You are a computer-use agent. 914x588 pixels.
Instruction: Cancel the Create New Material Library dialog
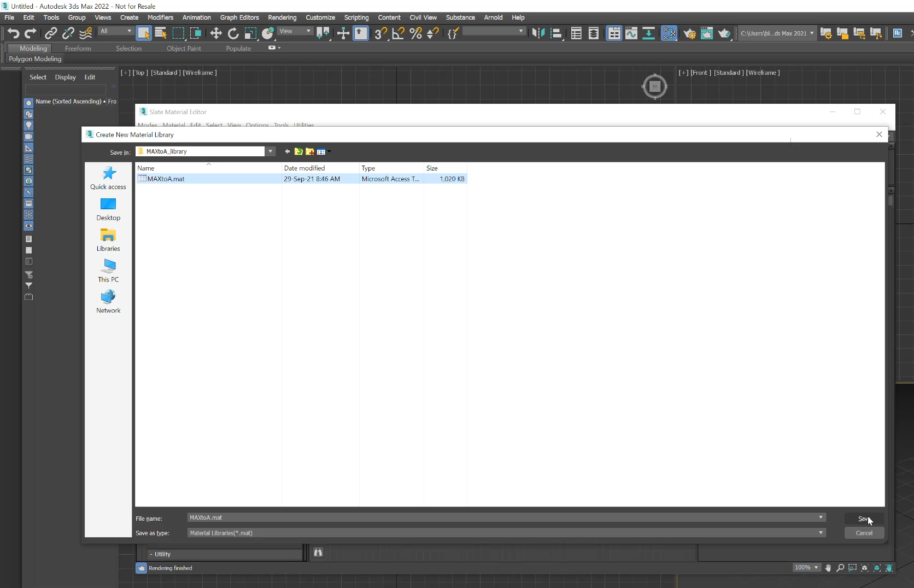pos(864,533)
